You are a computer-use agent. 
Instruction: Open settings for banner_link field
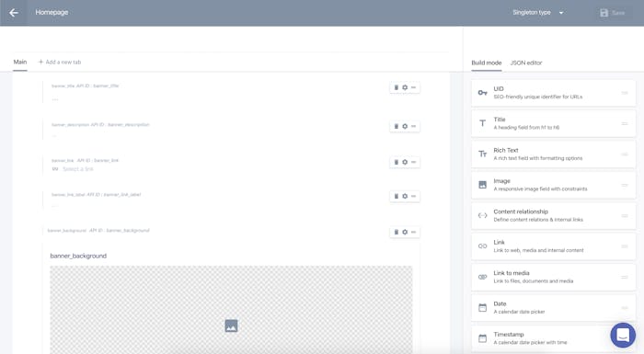(405, 162)
